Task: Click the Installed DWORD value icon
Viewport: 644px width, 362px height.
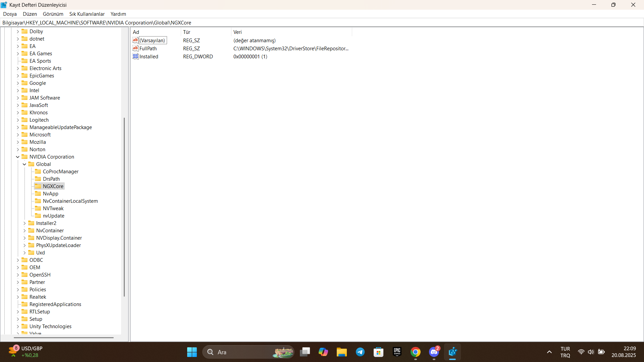Action: point(135,56)
